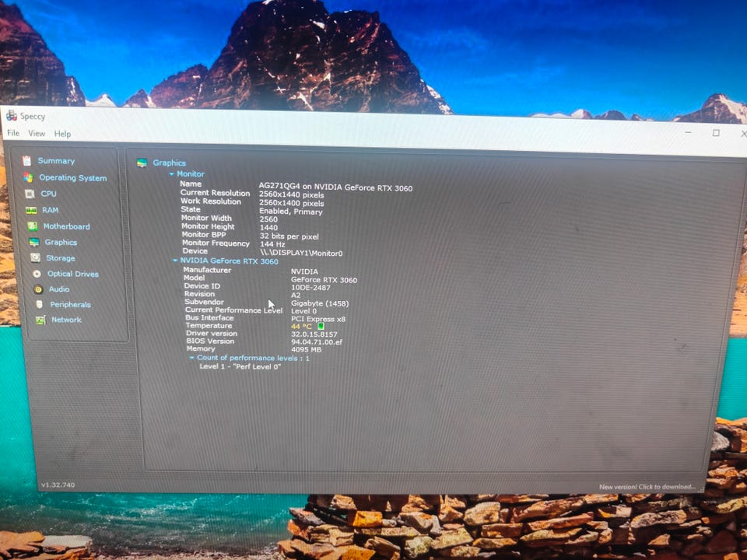The image size is (747, 560).
Task: Click the v1.32.740 version label
Action: [x=58, y=485]
